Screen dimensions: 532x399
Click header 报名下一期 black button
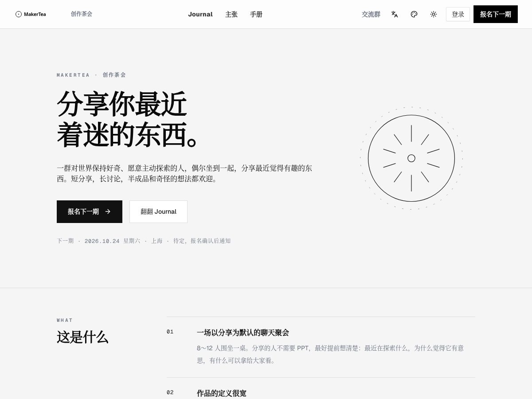[496, 14]
